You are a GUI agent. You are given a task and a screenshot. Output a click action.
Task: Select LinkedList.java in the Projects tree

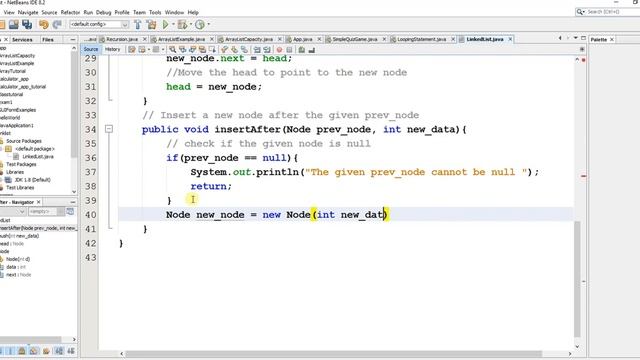coord(38,157)
